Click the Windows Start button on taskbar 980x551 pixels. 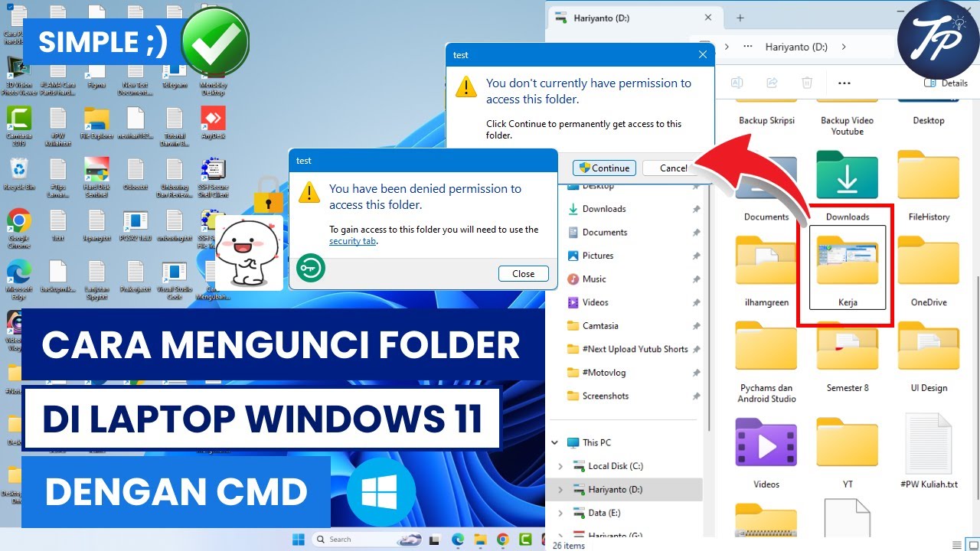(298, 539)
